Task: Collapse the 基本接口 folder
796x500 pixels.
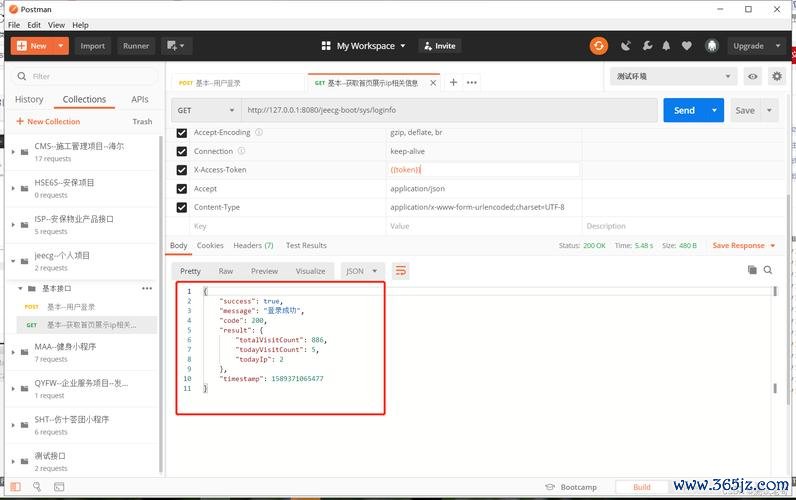Action: 20,288
